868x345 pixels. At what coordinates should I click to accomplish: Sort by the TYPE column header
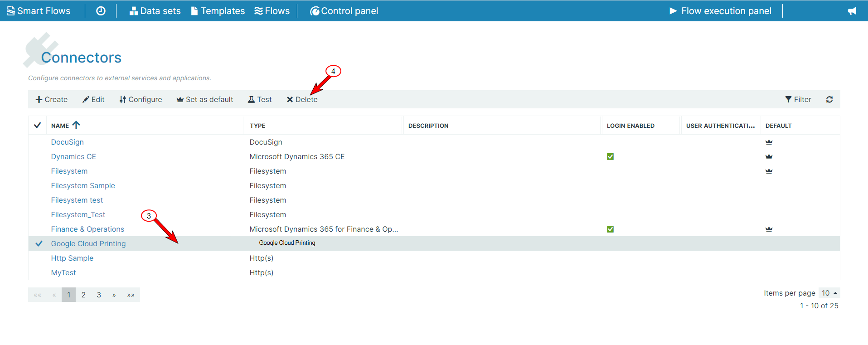tap(257, 126)
